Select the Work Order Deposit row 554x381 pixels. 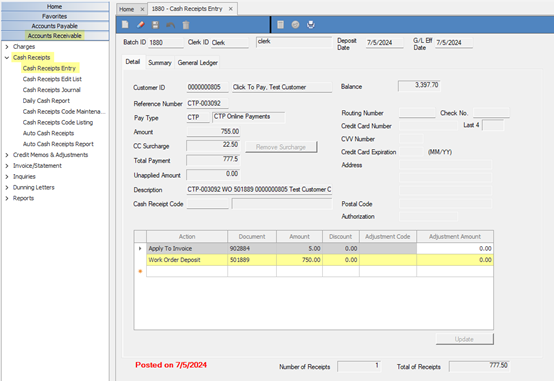313,260
